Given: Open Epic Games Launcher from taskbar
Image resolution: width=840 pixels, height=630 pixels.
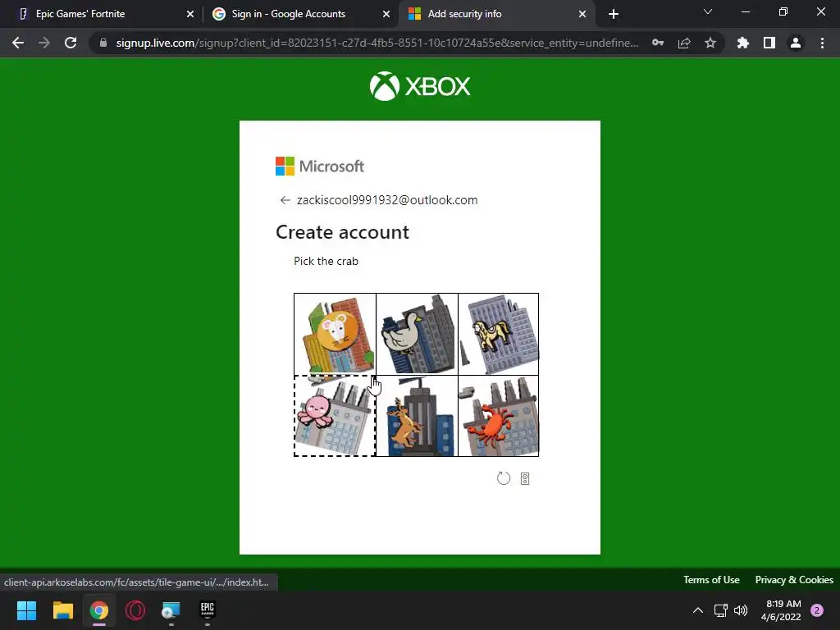Looking at the screenshot, I should 208,610.
